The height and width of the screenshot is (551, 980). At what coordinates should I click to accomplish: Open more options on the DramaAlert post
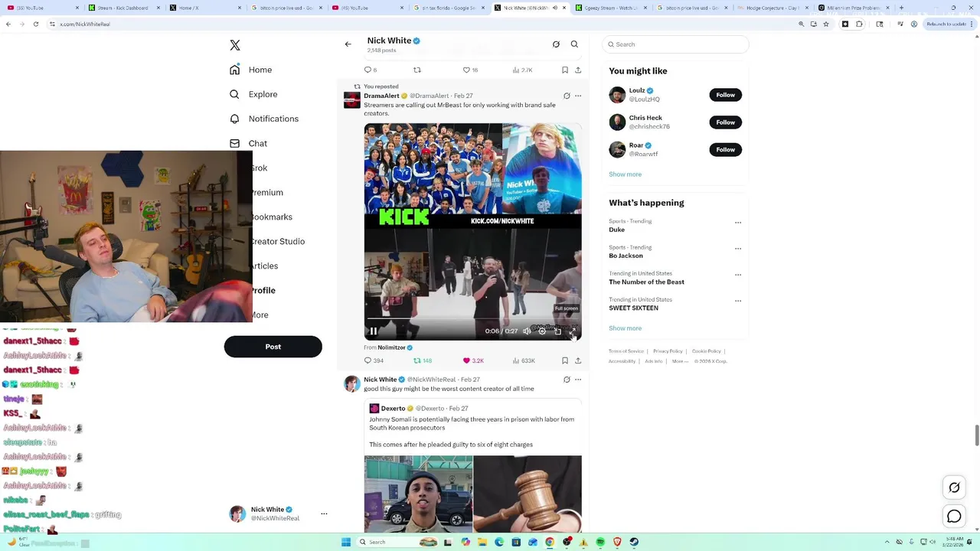[578, 96]
